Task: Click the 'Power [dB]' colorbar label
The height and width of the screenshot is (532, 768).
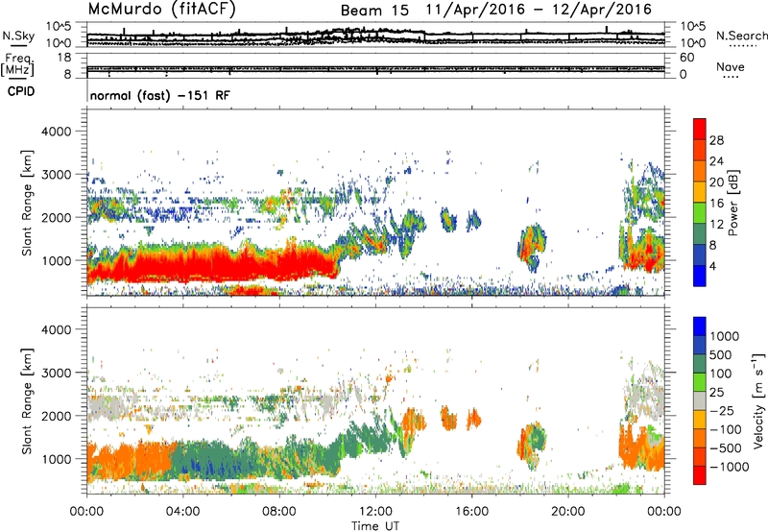Action: pyautogui.click(x=732, y=203)
